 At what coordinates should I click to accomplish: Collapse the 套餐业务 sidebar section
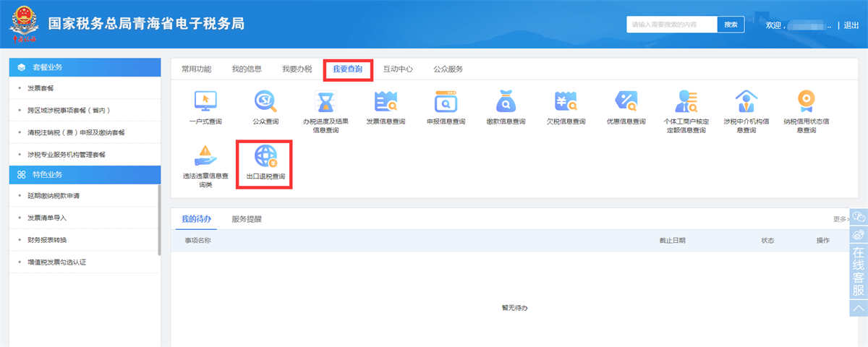(84, 67)
